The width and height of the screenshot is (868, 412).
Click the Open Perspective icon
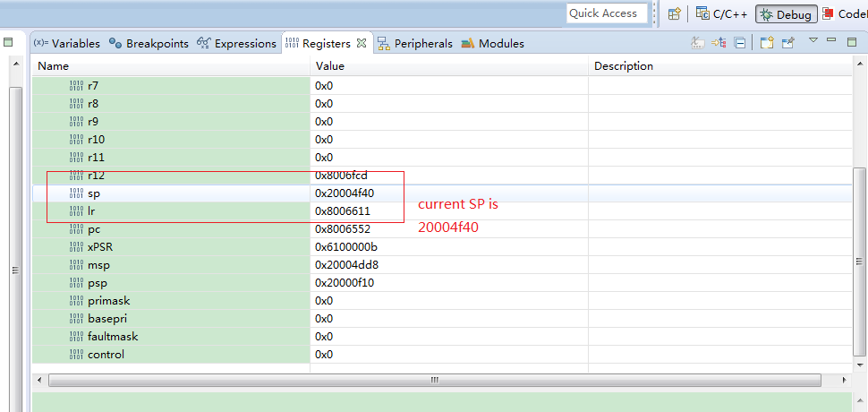tap(675, 13)
